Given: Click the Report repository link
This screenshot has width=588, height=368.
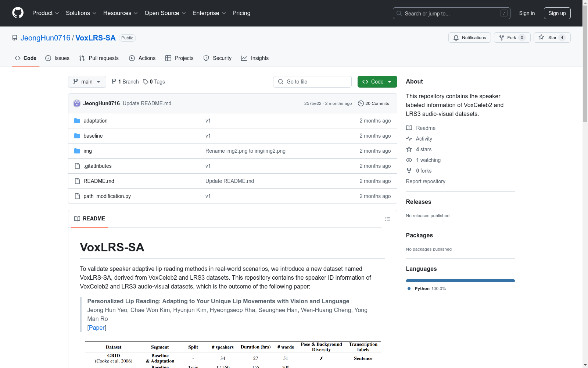Looking at the screenshot, I should point(426,181).
